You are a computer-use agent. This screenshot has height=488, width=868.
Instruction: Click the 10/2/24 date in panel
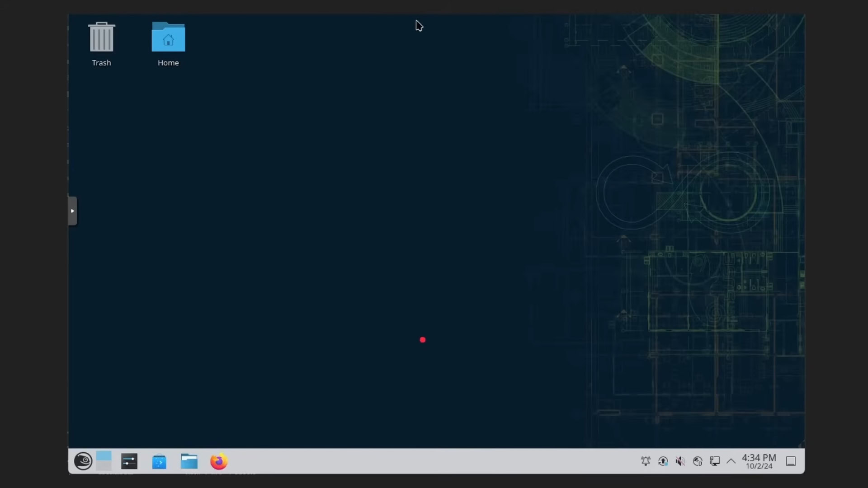(x=759, y=466)
